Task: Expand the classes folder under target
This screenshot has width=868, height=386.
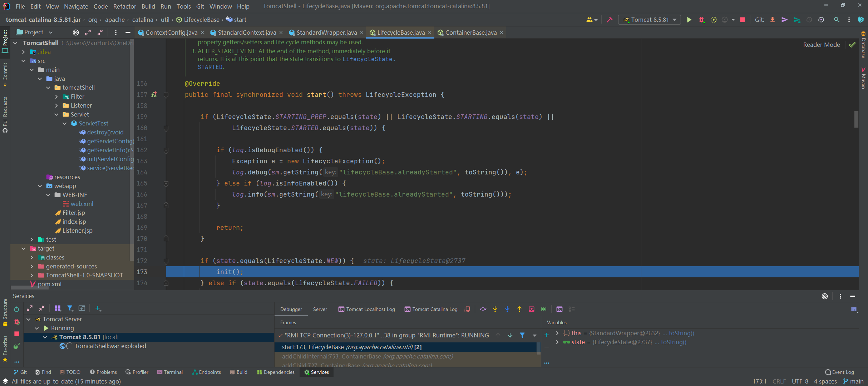Action: [x=32, y=257]
